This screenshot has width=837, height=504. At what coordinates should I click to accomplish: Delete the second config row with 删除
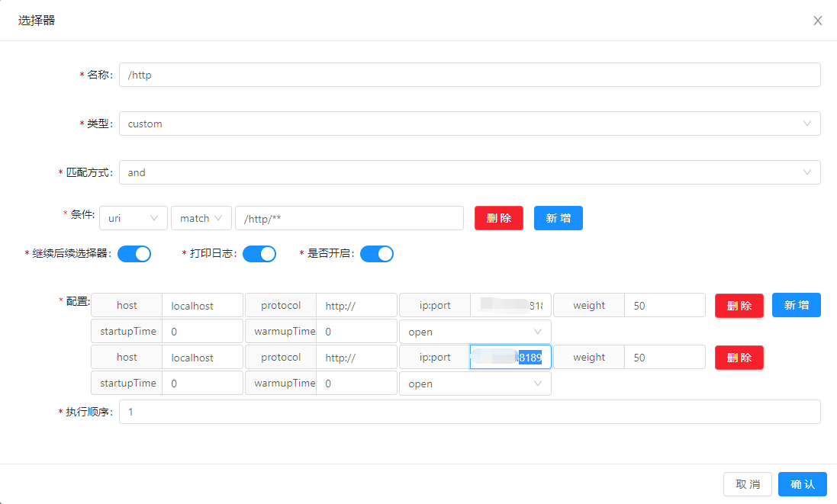click(739, 358)
